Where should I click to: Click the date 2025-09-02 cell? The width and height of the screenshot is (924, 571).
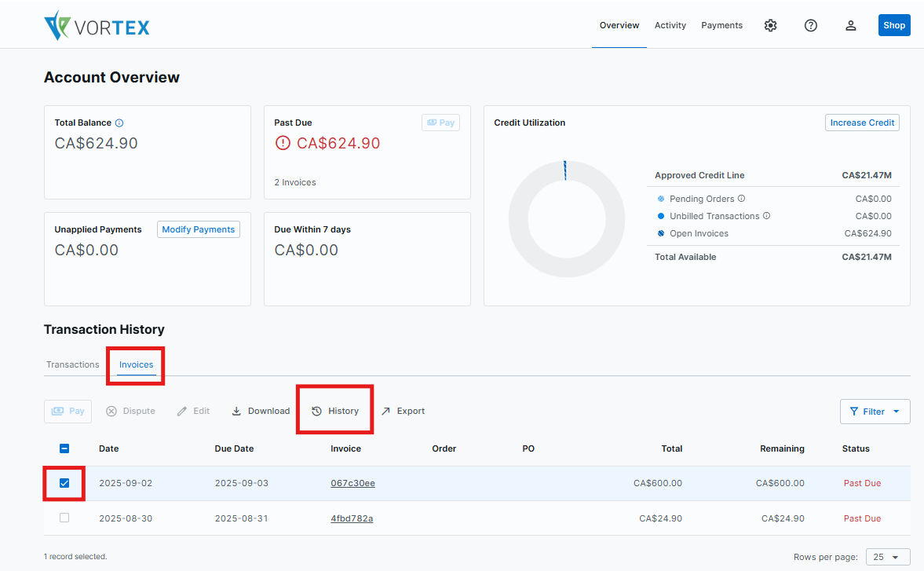126,483
